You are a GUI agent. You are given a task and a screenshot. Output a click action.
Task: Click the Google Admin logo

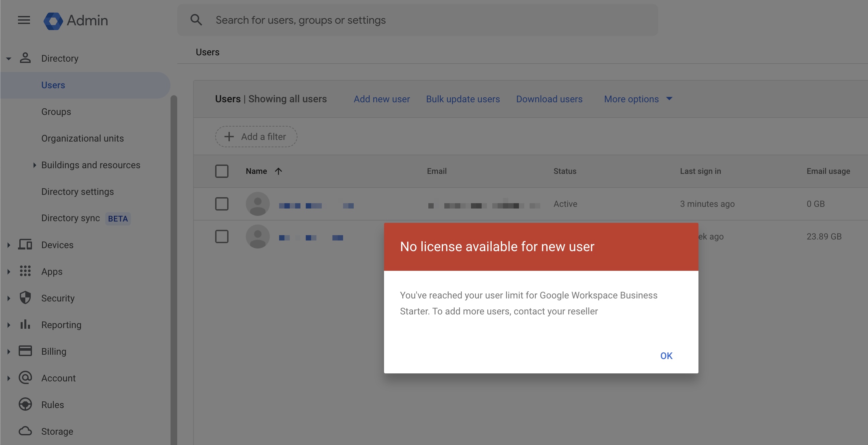(x=76, y=21)
